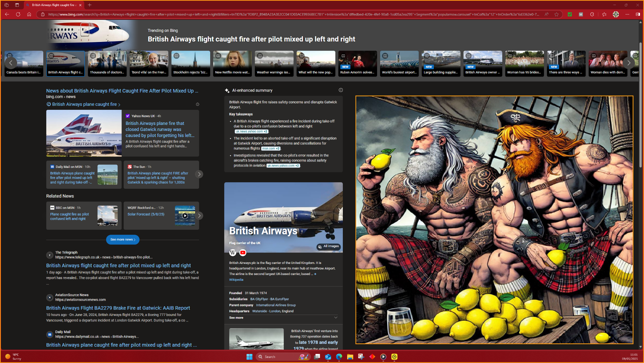The width and height of the screenshot is (644, 363).
Task: Select New Netflix movie trending item
Action: [x=232, y=63]
